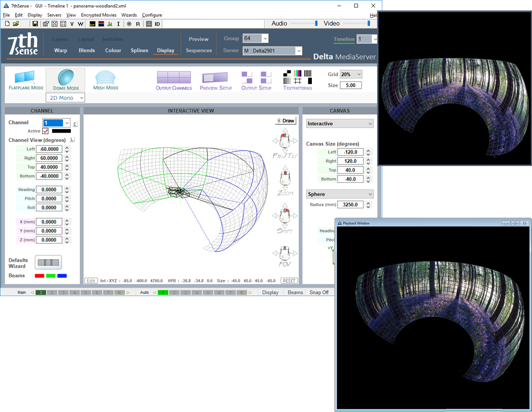Select Flatplane Mode
This screenshot has width=532, height=412.
click(x=26, y=80)
